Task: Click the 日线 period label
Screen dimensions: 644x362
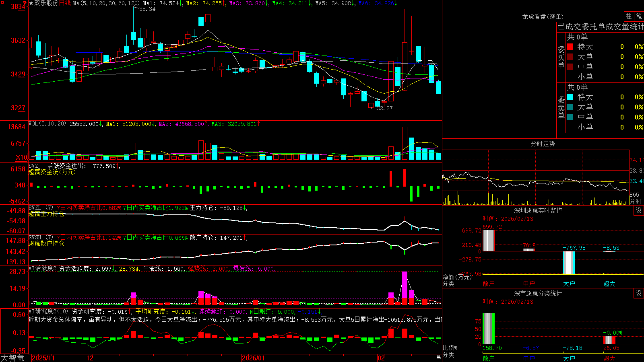Action: (x=65, y=3)
